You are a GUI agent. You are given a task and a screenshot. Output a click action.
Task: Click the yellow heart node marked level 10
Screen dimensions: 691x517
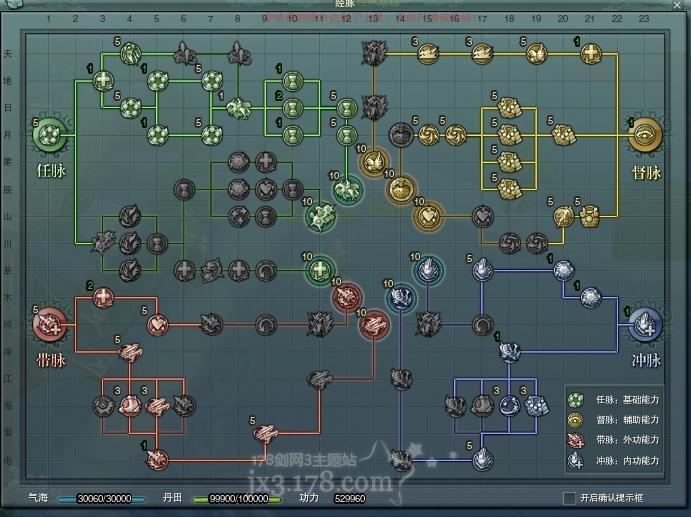pyautogui.click(x=428, y=216)
